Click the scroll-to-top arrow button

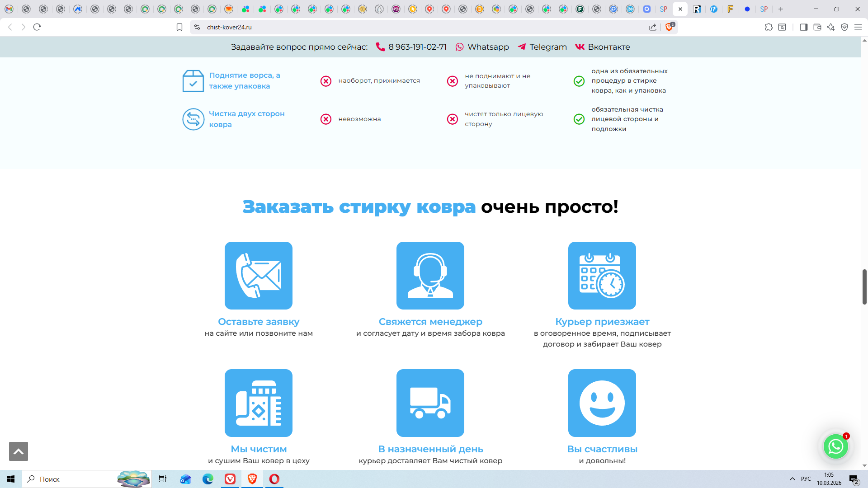pyautogui.click(x=19, y=451)
